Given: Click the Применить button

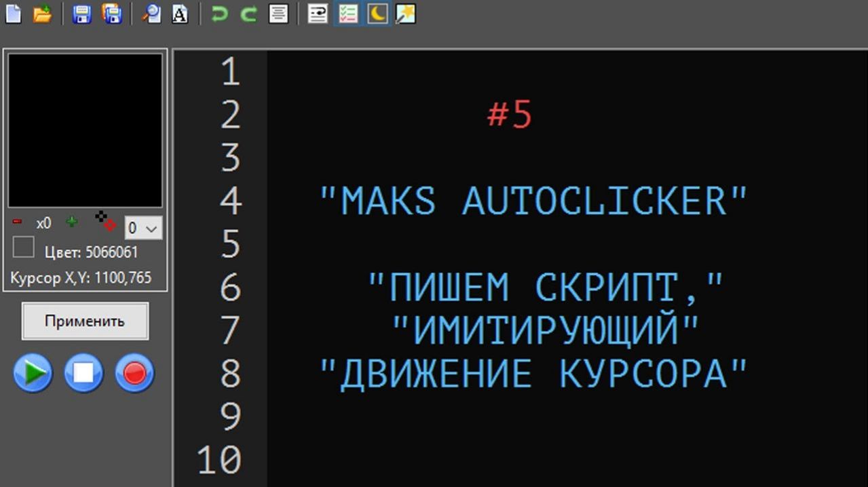Looking at the screenshot, I should (85, 321).
